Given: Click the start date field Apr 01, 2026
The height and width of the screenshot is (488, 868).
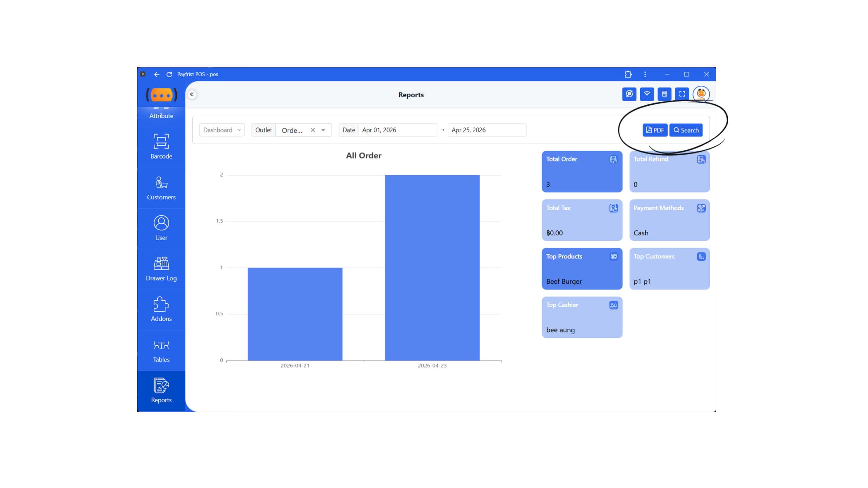Looking at the screenshot, I should click(397, 130).
